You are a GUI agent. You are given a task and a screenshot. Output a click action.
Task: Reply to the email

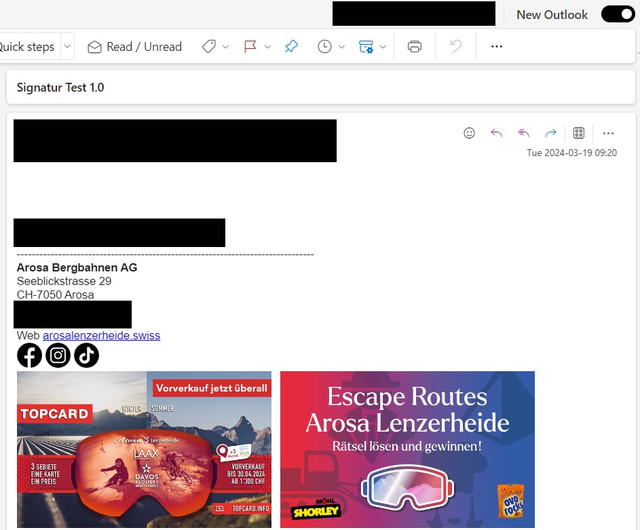(x=496, y=133)
